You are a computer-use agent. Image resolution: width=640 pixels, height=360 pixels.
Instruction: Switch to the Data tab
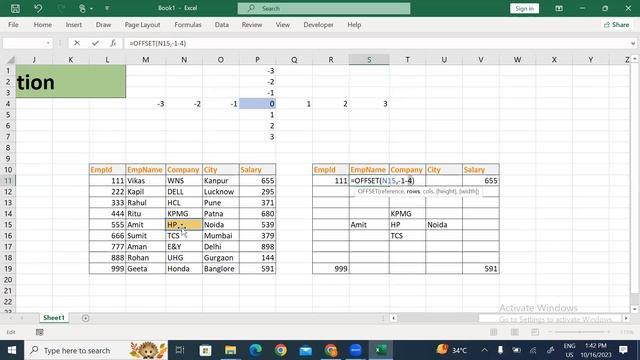pyautogui.click(x=222, y=25)
